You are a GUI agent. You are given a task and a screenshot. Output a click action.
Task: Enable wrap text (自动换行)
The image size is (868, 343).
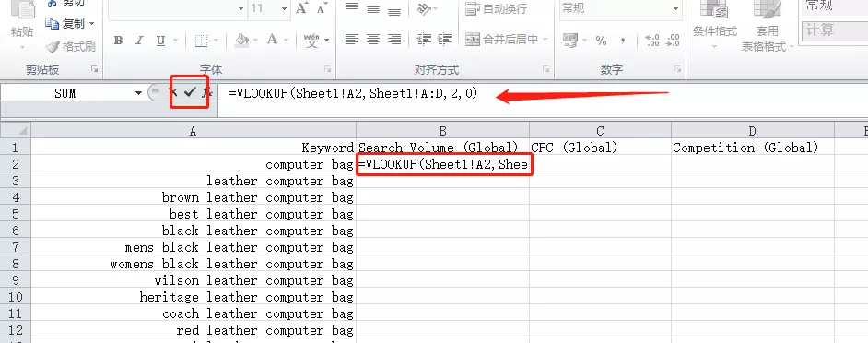[x=496, y=8]
